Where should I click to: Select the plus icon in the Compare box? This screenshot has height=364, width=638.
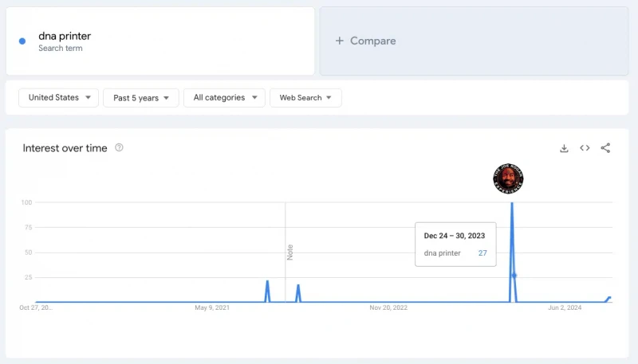[x=340, y=41]
